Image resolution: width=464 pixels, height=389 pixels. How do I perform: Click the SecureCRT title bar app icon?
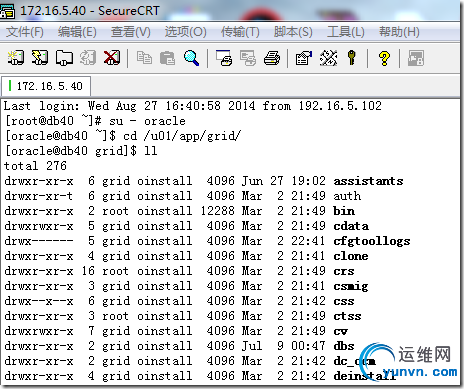[x=8, y=11]
